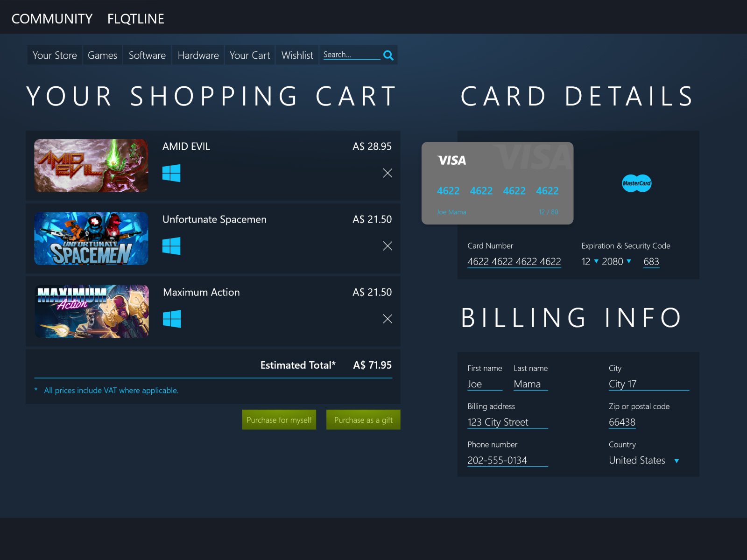Click the AMID EVIL title text
This screenshot has width=747, height=560.
pos(186,147)
